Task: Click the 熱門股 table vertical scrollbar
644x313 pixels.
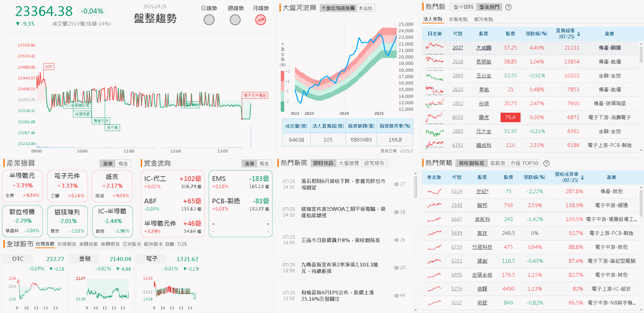Action: (641, 54)
